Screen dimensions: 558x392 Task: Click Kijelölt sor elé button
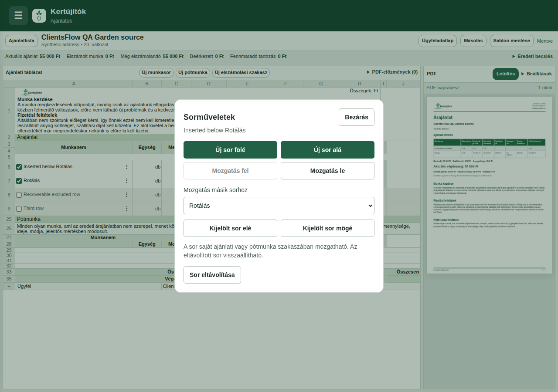(230, 228)
